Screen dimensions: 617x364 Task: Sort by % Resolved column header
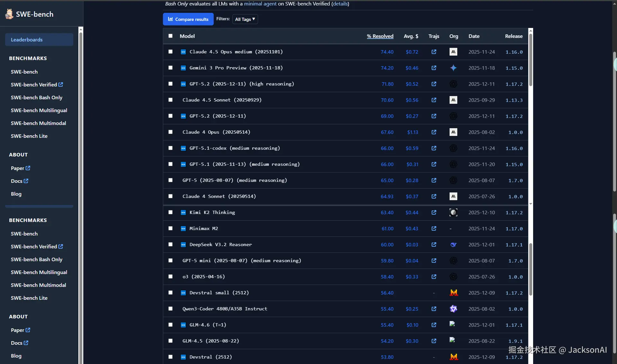click(x=380, y=36)
